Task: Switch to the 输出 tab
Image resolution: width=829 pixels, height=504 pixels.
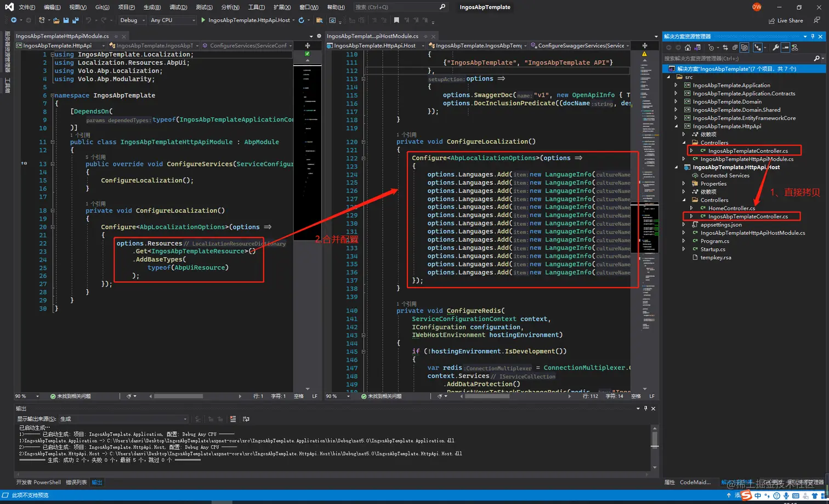Action: click(97, 483)
